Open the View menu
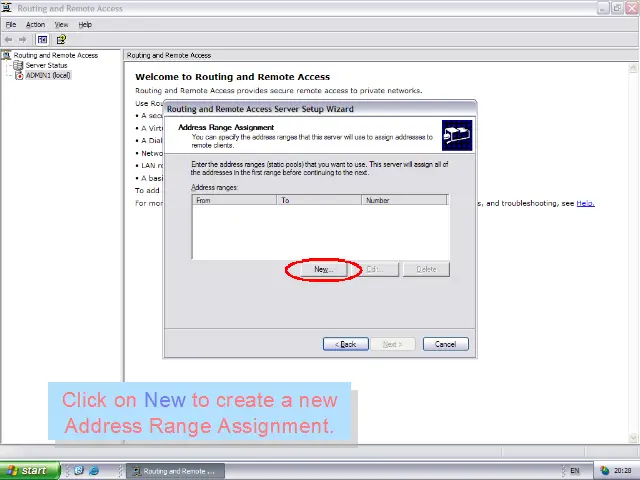 (61, 24)
